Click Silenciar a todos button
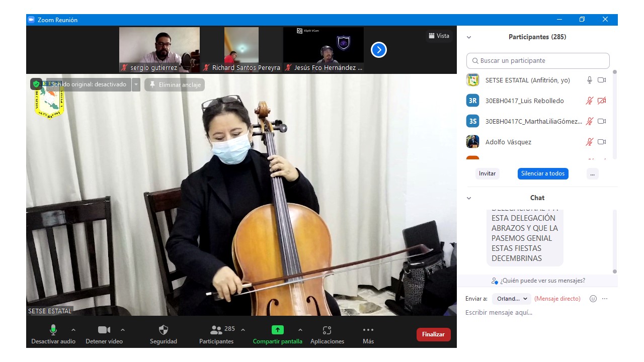644x362 pixels. tap(543, 173)
